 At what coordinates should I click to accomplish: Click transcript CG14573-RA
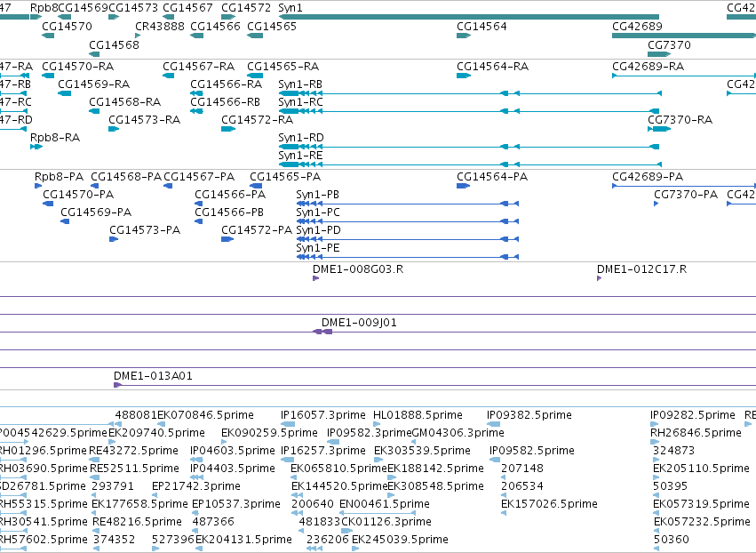(x=114, y=129)
